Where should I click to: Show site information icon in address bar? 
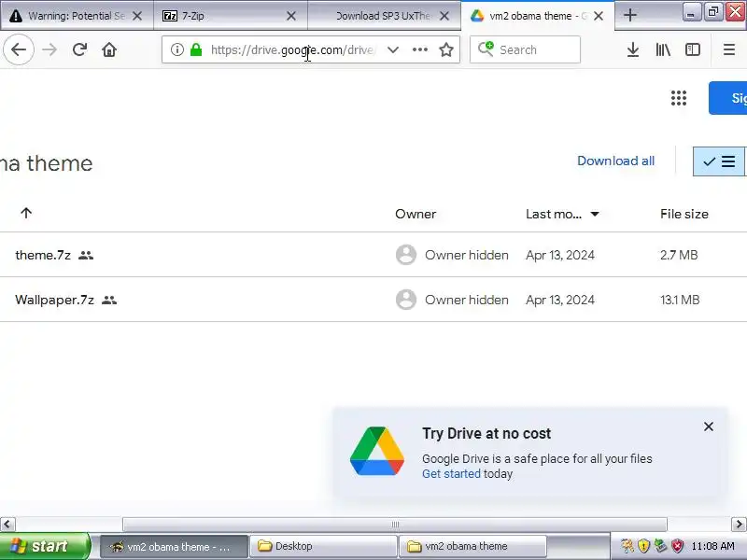tap(177, 49)
